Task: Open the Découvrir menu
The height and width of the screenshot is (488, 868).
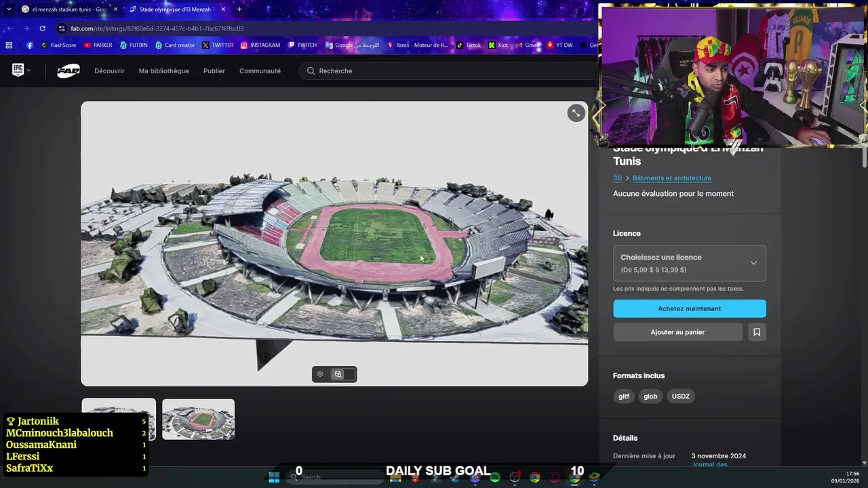Action: [109, 70]
